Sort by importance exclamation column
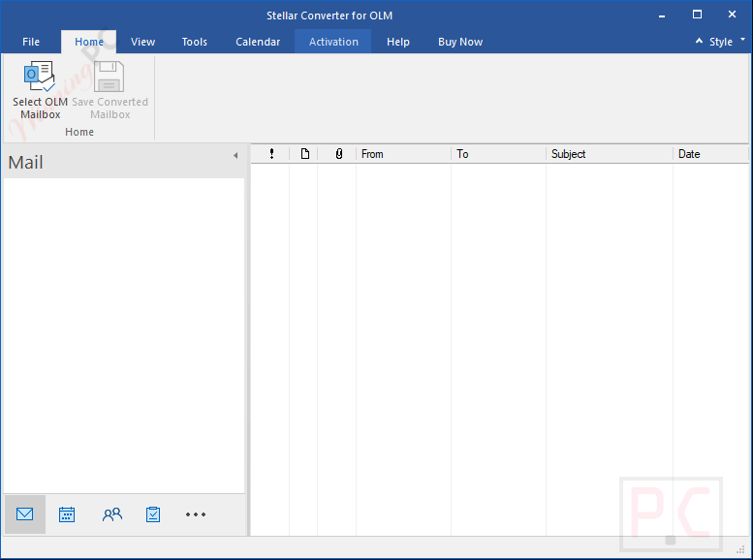 271,154
